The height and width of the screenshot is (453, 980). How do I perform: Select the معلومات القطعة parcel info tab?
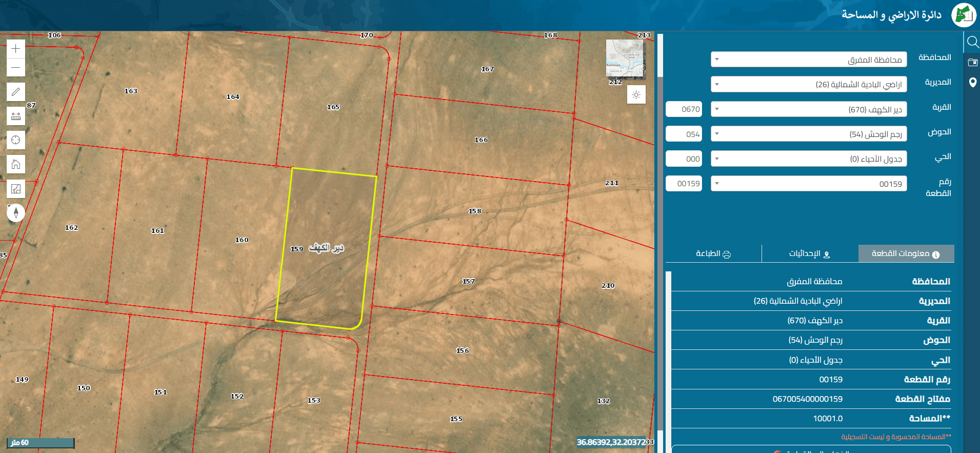click(x=906, y=253)
